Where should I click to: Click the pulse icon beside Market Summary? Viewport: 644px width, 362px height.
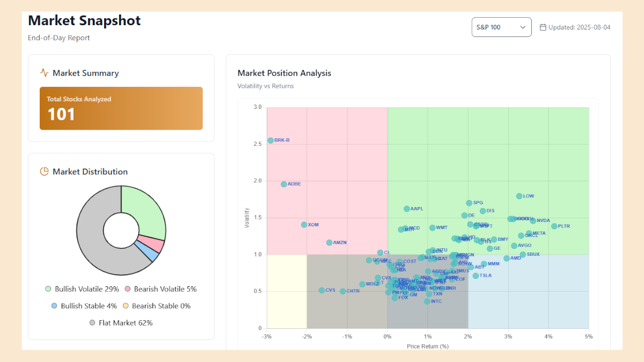[45, 73]
